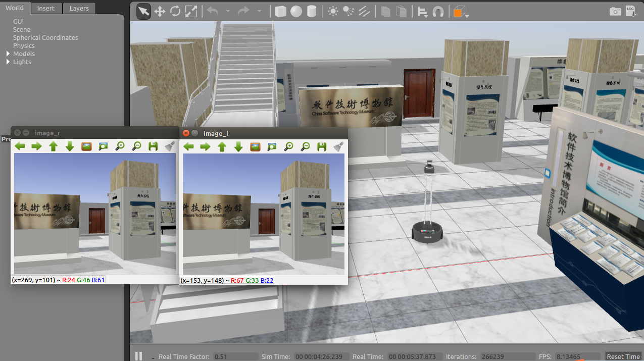Choose the translate mode tool
Viewport: 644px width, 361px height.
(160, 12)
